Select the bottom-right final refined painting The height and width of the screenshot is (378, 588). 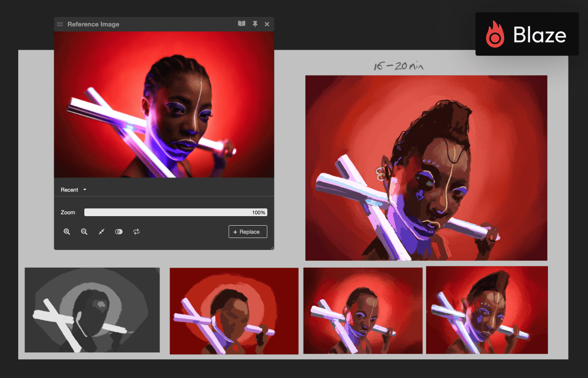[x=487, y=310]
